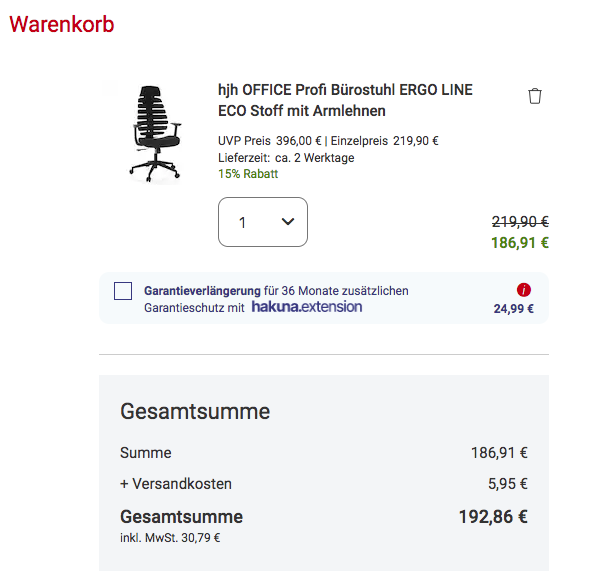This screenshot has width=613, height=571.
Task: Click the green 15% Rabatt label
Action: pos(248,174)
